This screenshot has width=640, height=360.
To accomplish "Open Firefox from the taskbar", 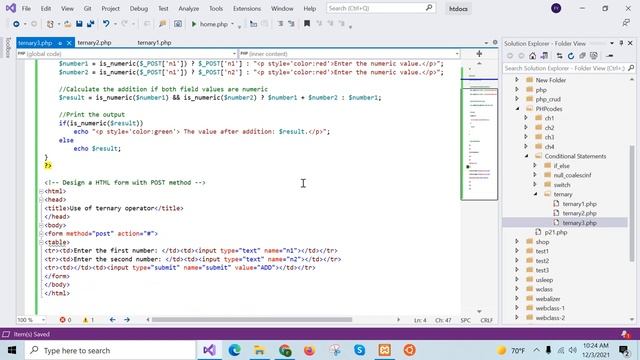I will [x=310, y=350].
